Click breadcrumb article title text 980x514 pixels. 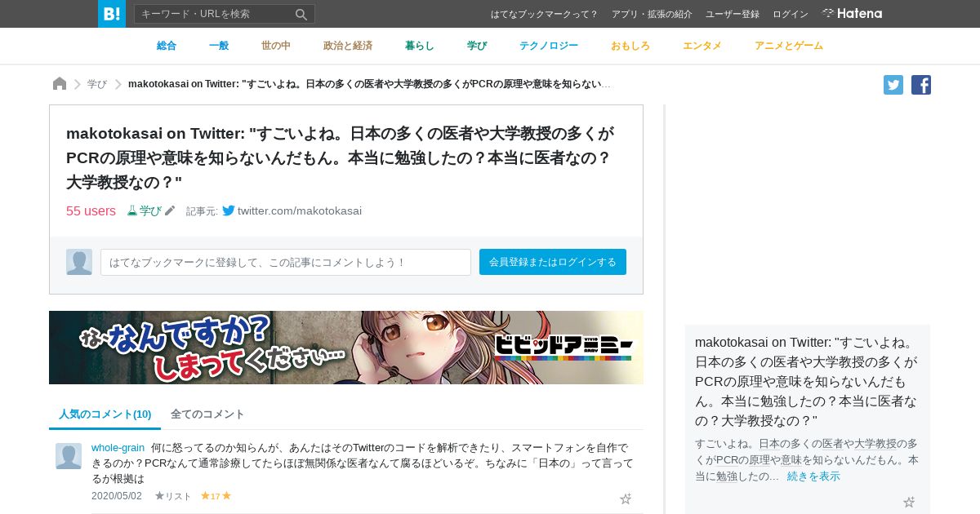370,84
